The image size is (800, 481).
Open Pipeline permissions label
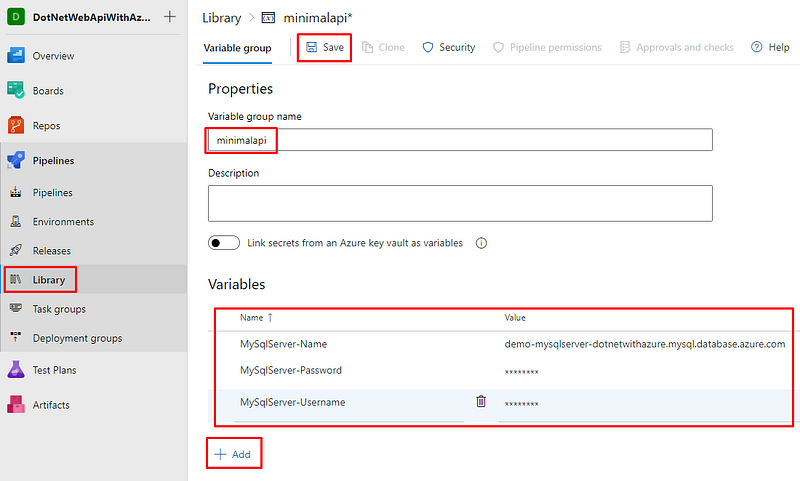(556, 47)
